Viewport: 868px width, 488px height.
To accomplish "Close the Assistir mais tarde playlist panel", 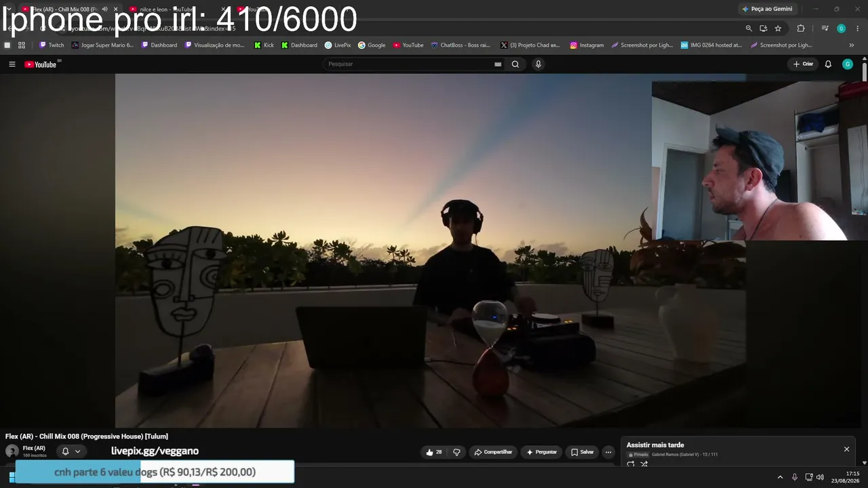I will [x=846, y=449].
